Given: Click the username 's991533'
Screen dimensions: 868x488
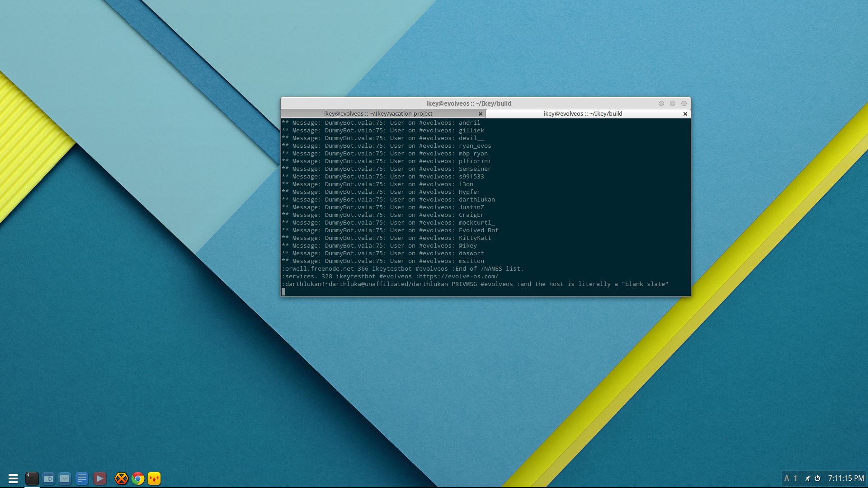Looking at the screenshot, I should 471,177.
